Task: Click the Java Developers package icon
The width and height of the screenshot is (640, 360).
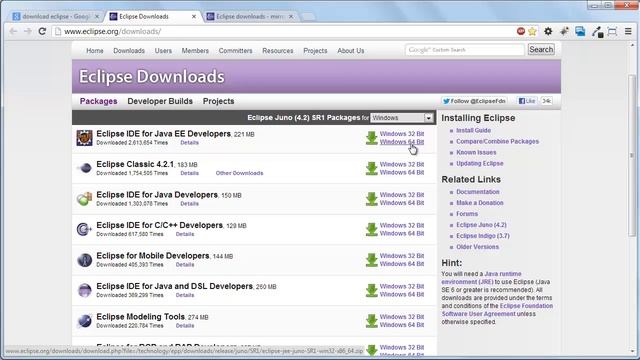Action: coord(84,199)
